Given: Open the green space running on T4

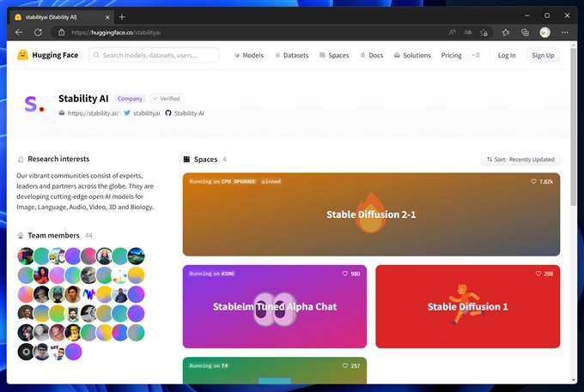Looking at the screenshot, I should pos(275,371).
